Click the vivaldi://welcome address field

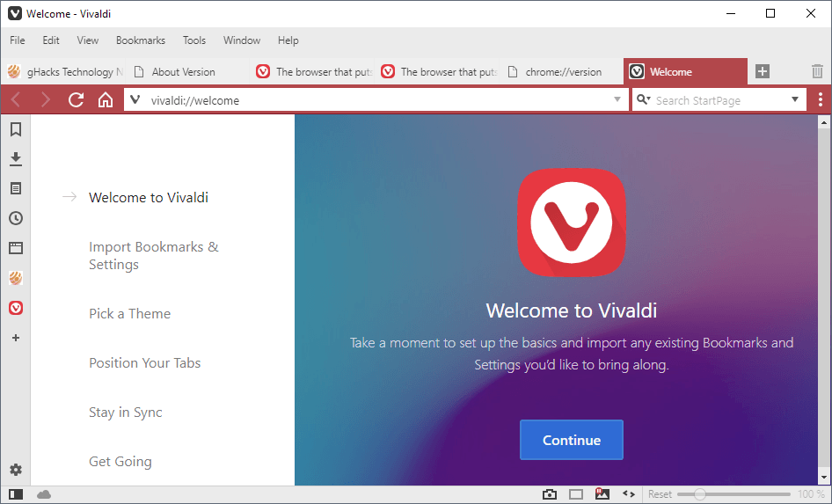tap(376, 99)
